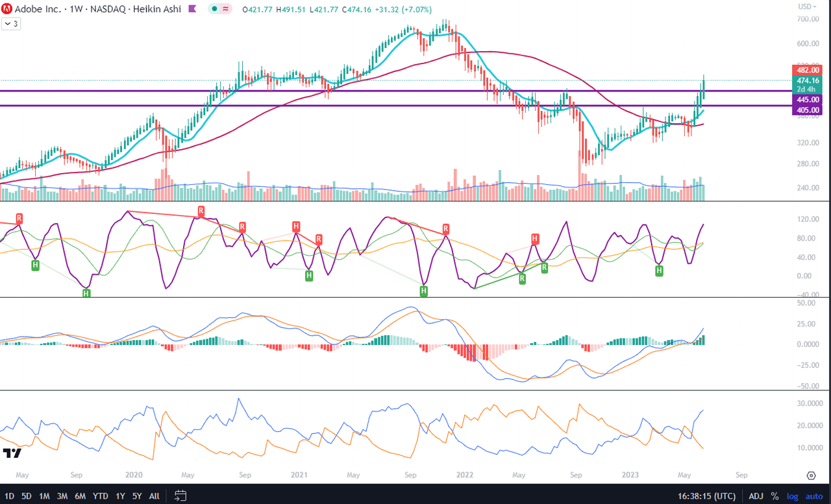Click the purple flag marker icon
Screen dimensions: 831x504
point(192,9)
